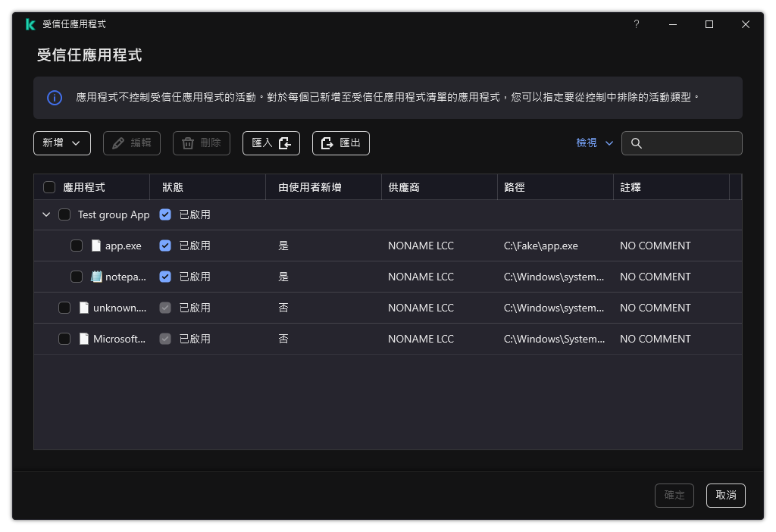The image size is (776, 532).
Task: Disable the 已啟用 toggle for app.exe
Action: (x=165, y=245)
